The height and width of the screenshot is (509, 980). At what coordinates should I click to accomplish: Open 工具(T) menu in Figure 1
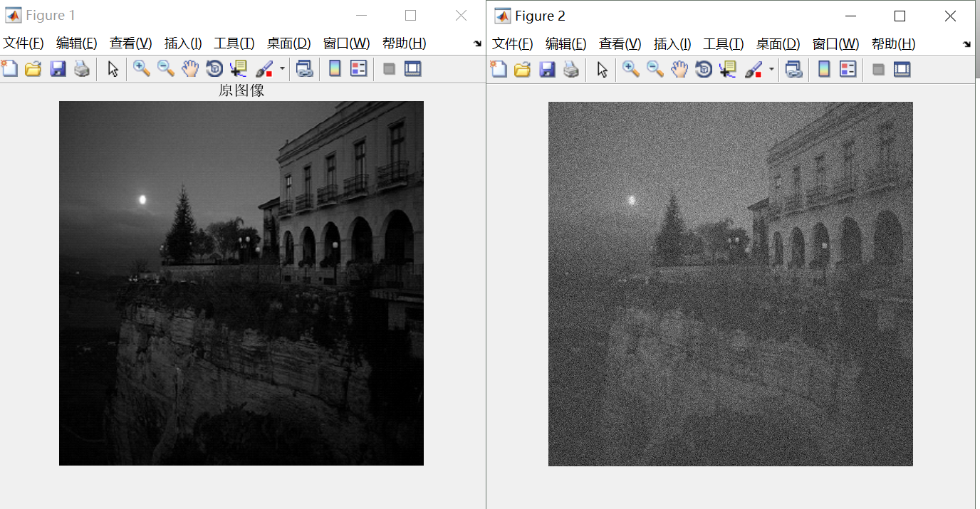[234, 43]
